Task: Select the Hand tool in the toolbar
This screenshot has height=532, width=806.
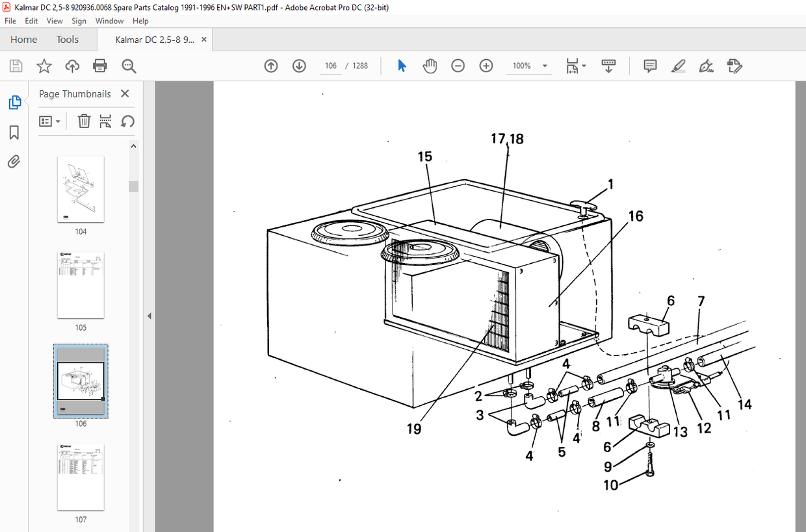Action: [430, 66]
